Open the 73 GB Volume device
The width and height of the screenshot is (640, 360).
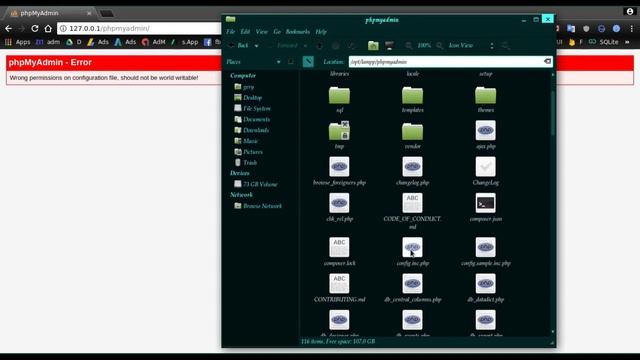pos(256,184)
